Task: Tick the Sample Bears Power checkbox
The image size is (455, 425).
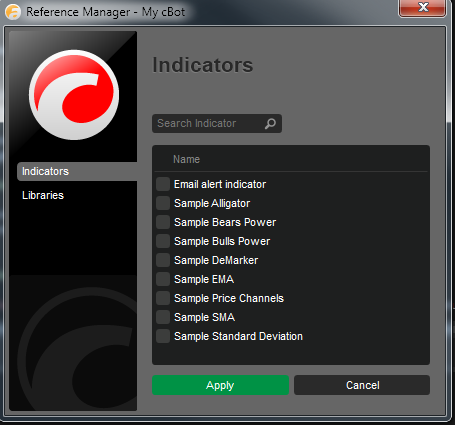Action: [x=163, y=222]
